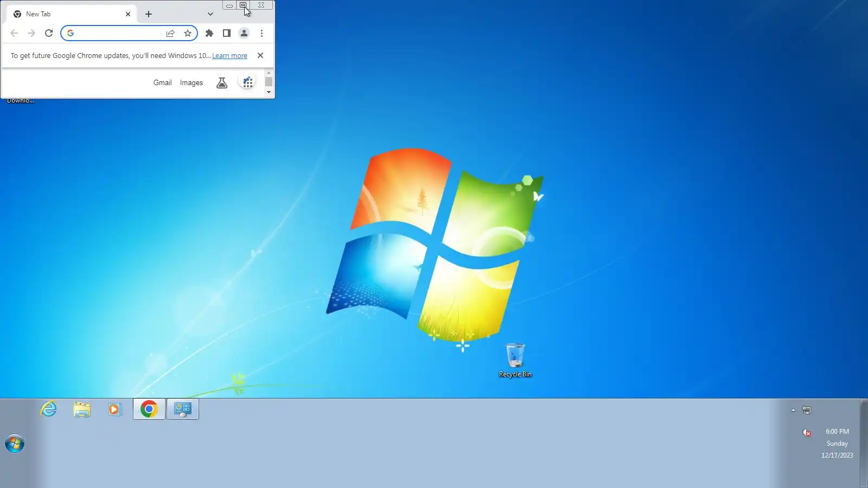Open the Chrome profile avatar
Viewport: 868px width, 488px height.
tap(244, 33)
